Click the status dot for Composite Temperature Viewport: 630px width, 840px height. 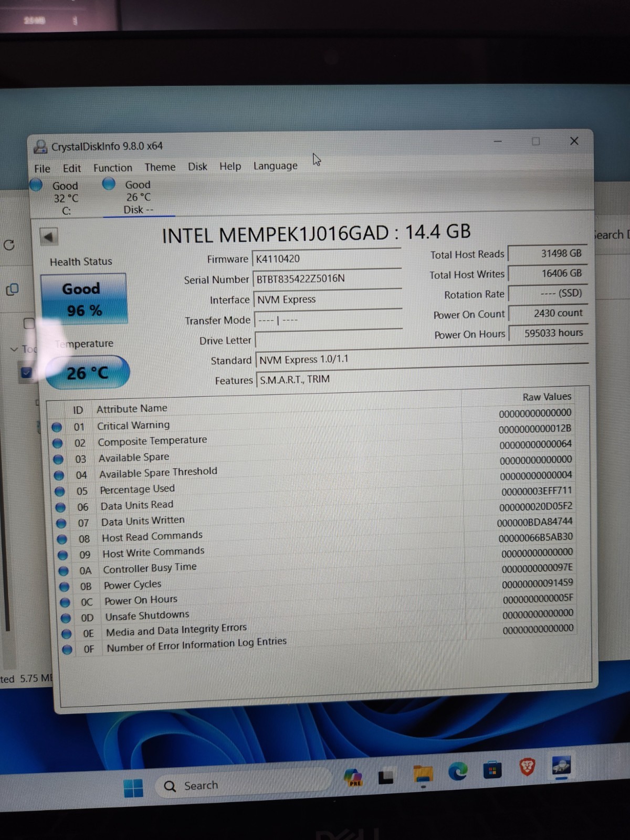[x=57, y=443]
